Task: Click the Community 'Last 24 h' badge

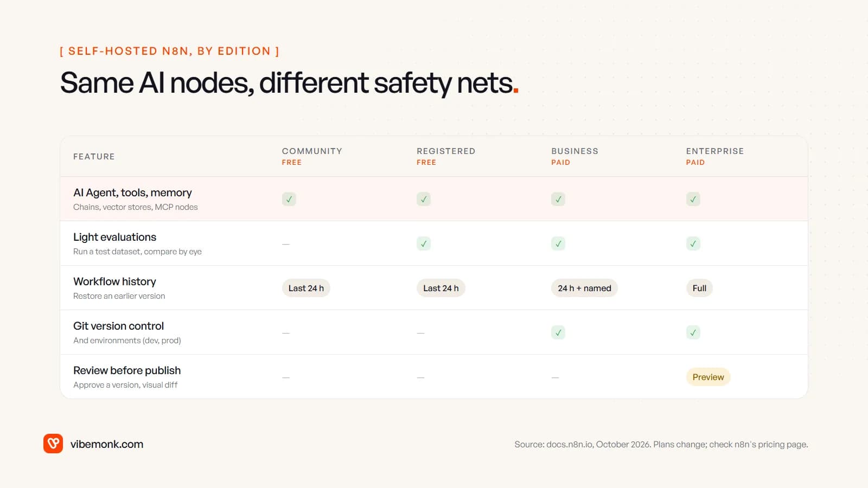Action: coord(306,288)
